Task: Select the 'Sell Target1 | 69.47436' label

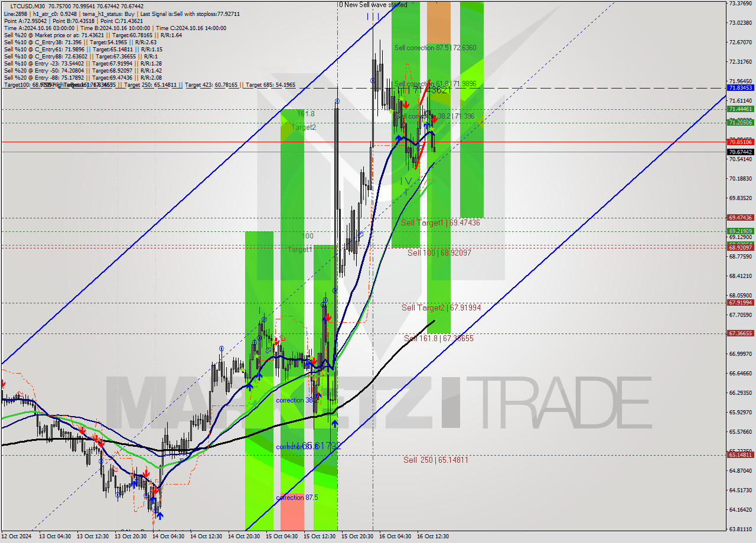Action: pyautogui.click(x=441, y=223)
